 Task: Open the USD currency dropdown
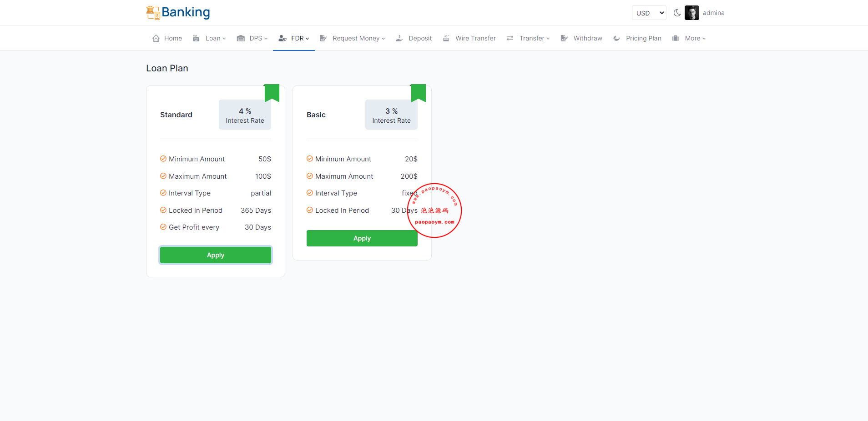click(x=649, y=13)
